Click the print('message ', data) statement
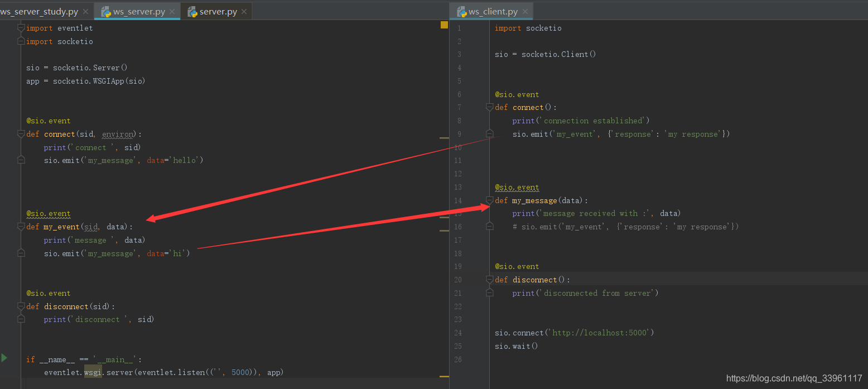The image size is (868, 389). pyautogui.click(x=95, y=240)
